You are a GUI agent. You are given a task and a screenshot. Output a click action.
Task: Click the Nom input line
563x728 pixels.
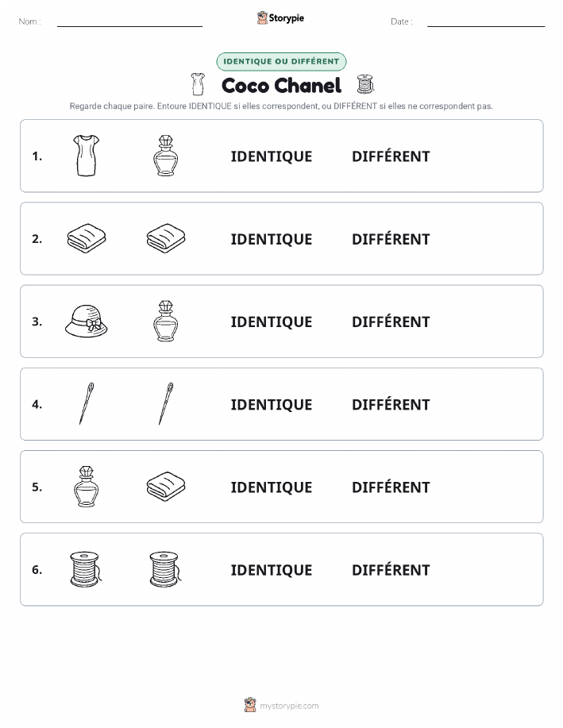pyautogui.click(x=129, y=23)
